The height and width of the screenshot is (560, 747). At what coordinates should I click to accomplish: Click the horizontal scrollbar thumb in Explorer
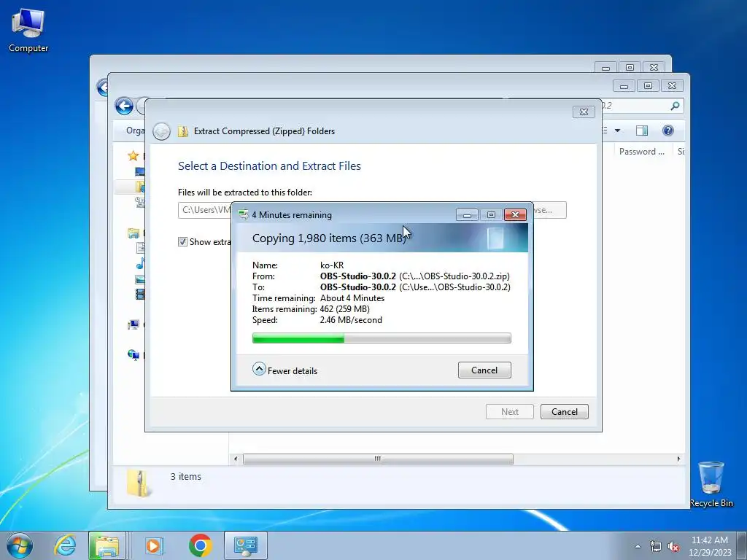click(378, 459)
